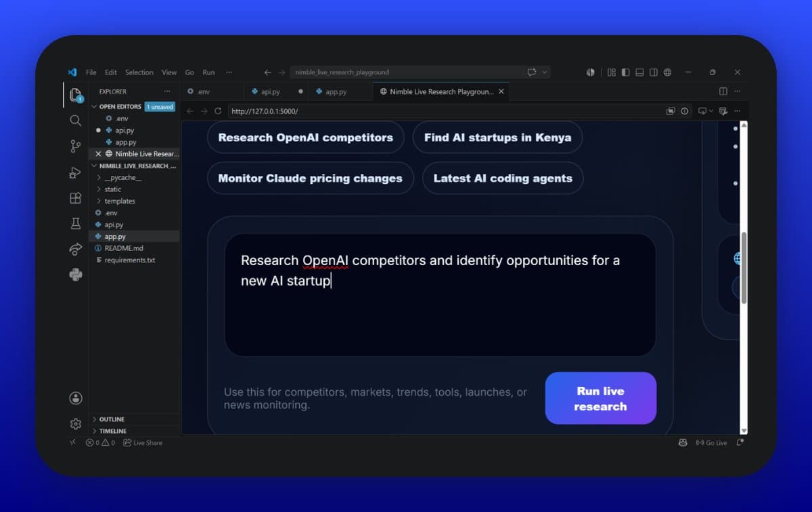This screenshot has height=512, width=812.
Task: Collapse the NIMBLE_LIVE_RESEARCH project section
Action: (x=134, y=166)
